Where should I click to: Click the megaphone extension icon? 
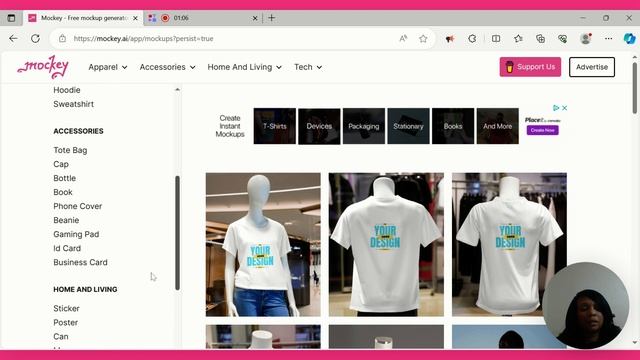click(450, 38)
